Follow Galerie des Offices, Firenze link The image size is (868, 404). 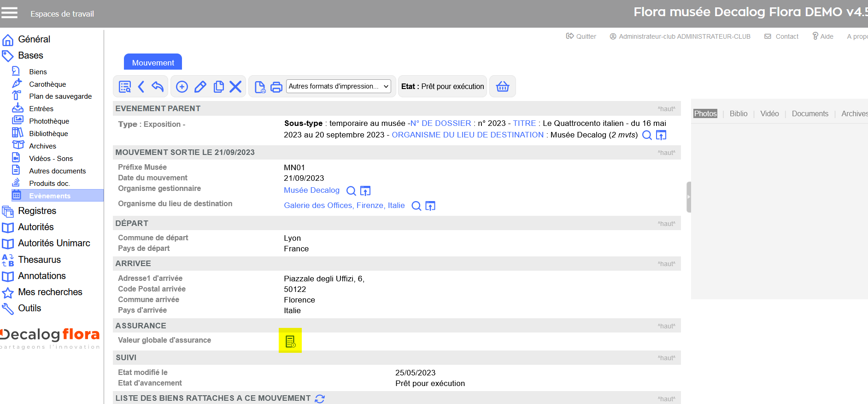pos(344,206)
